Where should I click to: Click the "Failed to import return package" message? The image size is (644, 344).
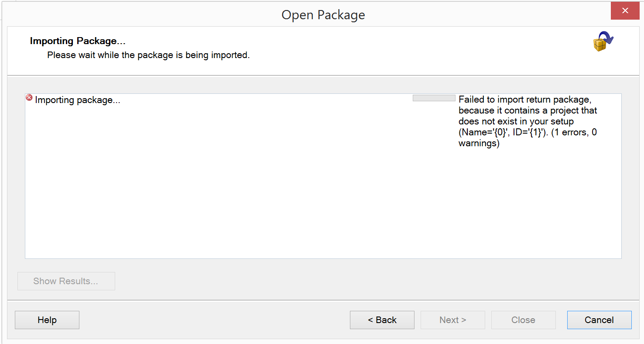pyautogui.click(x=524, y=100)
